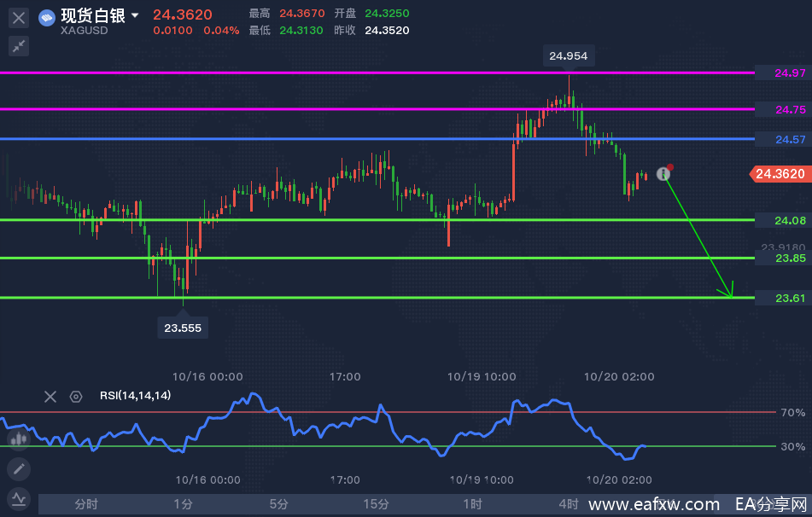Switch to the 4时 timeframe tab
The image size is (812, 517).
point(569,504)
